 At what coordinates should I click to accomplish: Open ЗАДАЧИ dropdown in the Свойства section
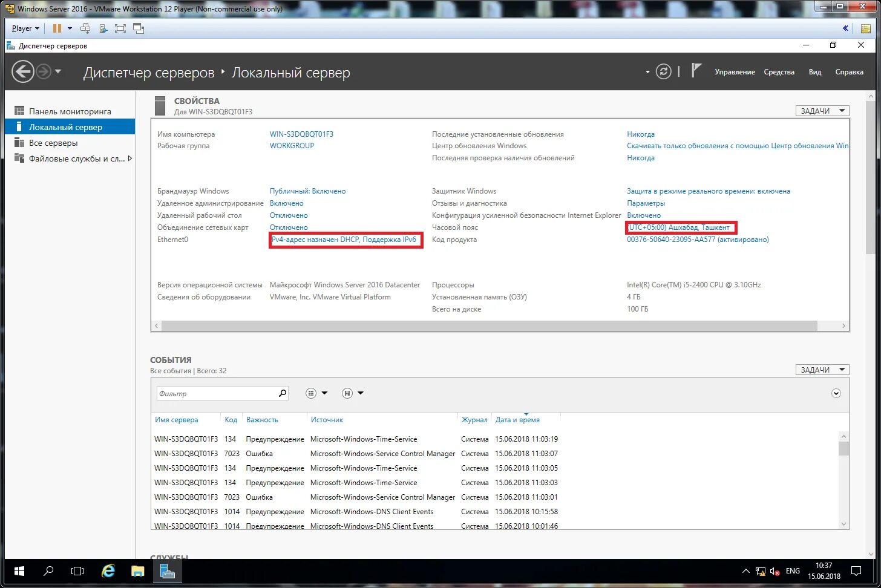822,111
